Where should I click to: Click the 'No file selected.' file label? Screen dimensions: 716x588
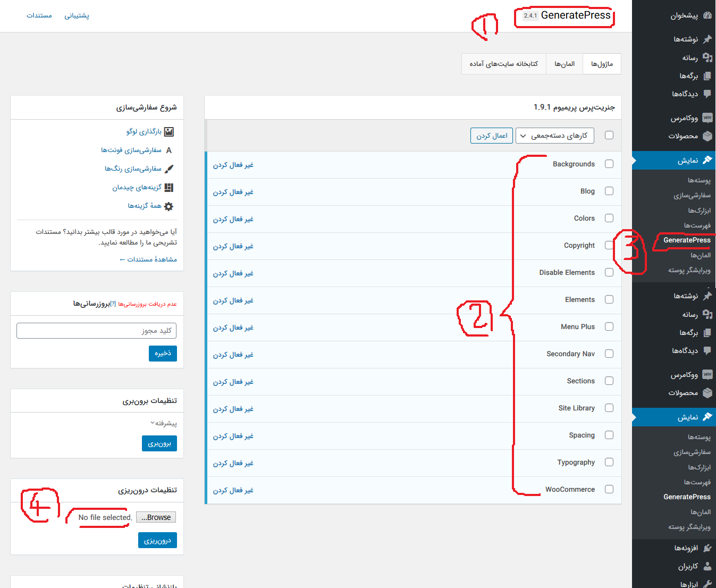point(105,517)
